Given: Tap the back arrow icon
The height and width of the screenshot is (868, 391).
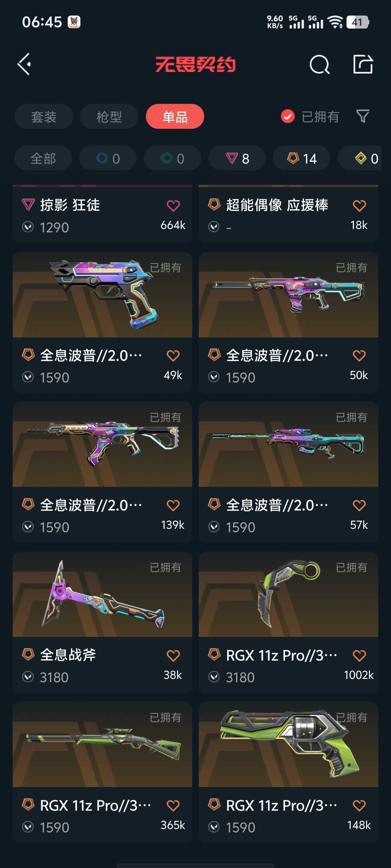Looking at the screenshot, I should pos(24,64).
